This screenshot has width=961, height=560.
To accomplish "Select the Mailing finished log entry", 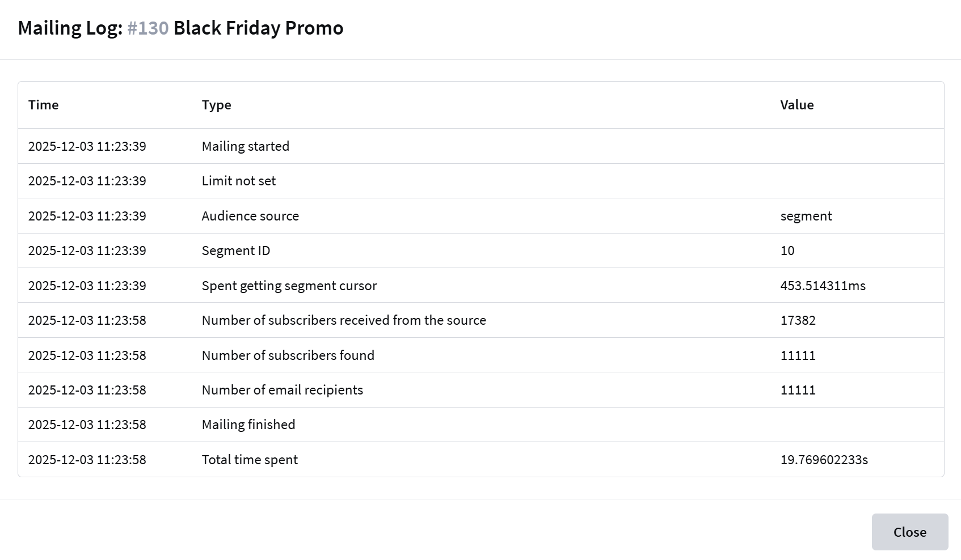I will (248, 425).
